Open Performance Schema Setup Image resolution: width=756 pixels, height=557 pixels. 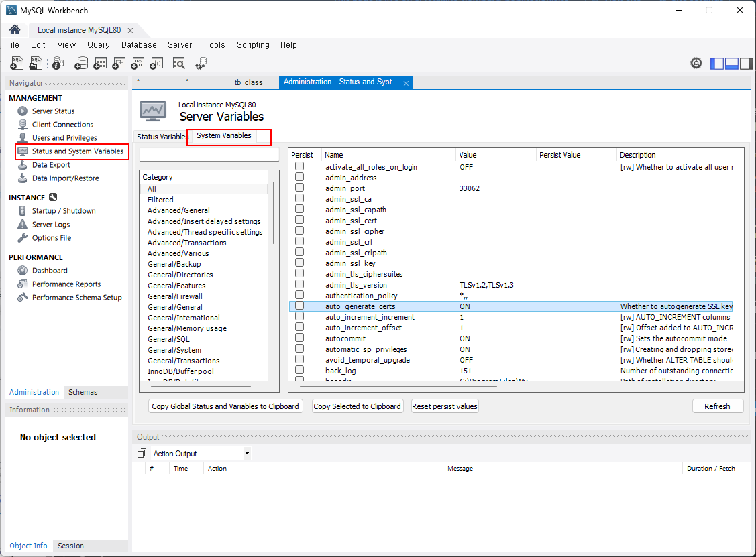pyautogui.click(x=76, y=298)
